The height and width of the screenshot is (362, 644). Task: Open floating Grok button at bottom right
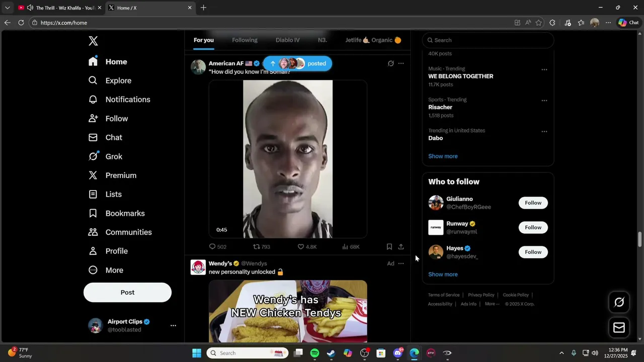(x=619, y=302)
